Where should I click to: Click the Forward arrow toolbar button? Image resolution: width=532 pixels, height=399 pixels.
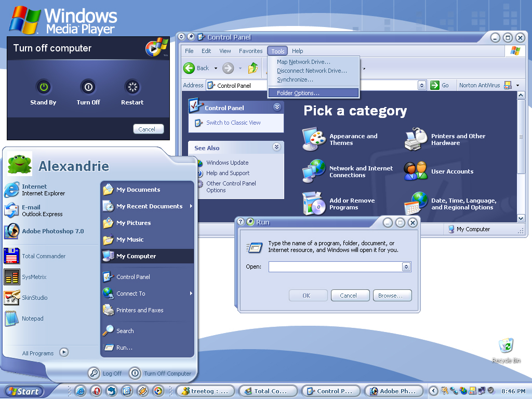[228, 68]
